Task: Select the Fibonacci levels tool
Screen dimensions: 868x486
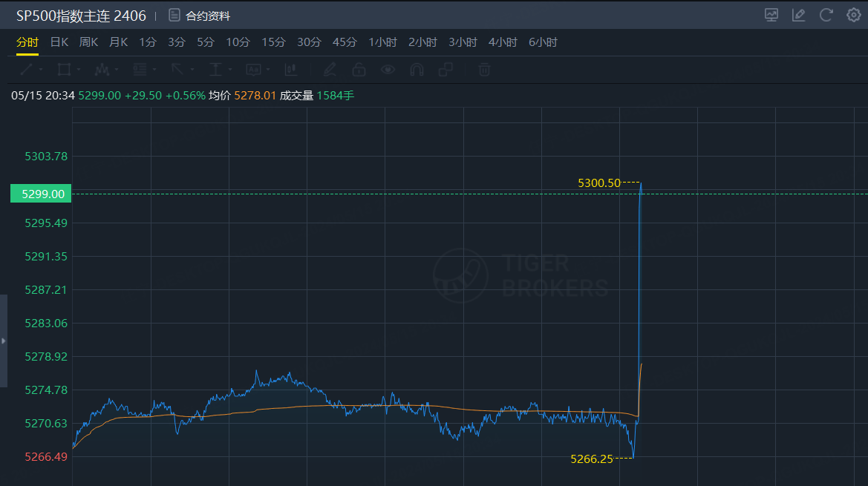Action: point(140,69)
